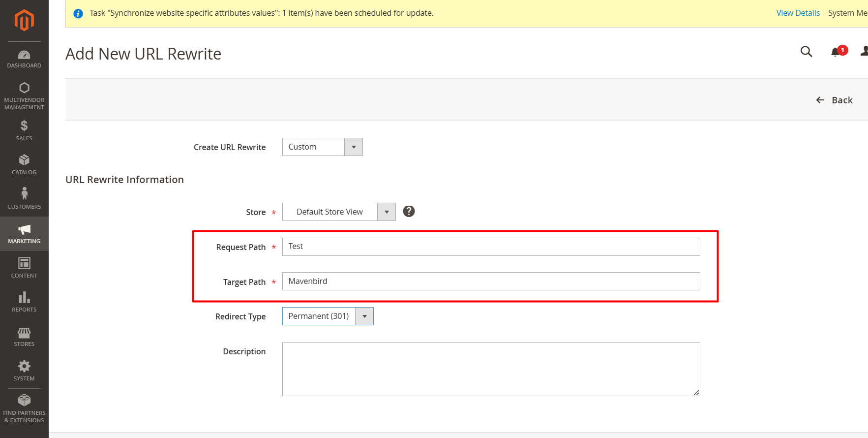Click the search magnifier icon
The height and width of the screenshot is (438, 868).
806,52
